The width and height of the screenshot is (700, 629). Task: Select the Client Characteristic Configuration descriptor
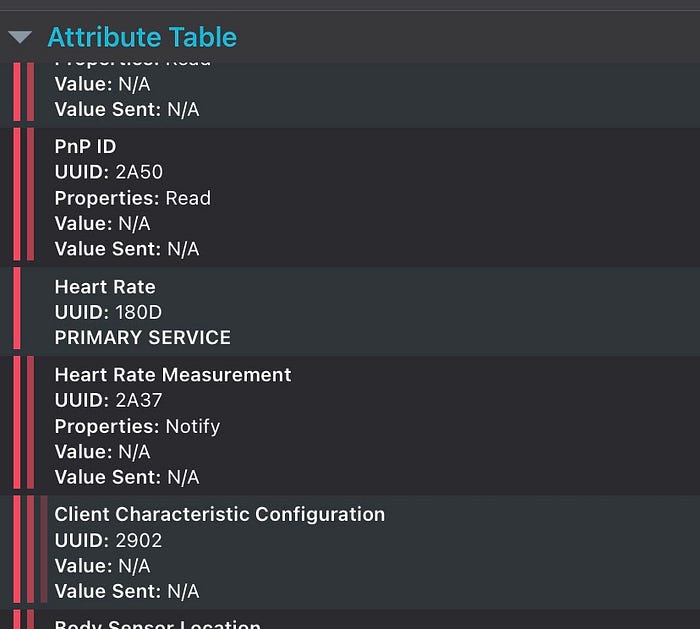pyautogui.click(x=350, y=552)
